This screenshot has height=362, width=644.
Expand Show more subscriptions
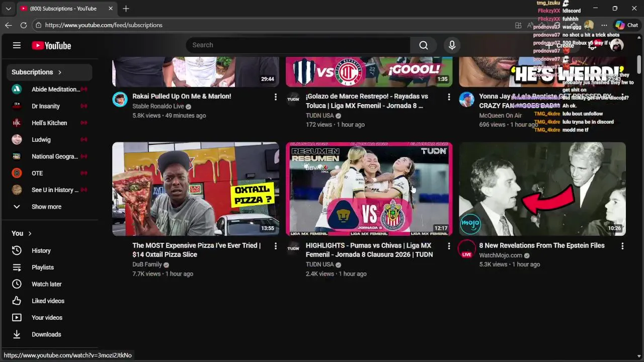[x=49, y=207]
